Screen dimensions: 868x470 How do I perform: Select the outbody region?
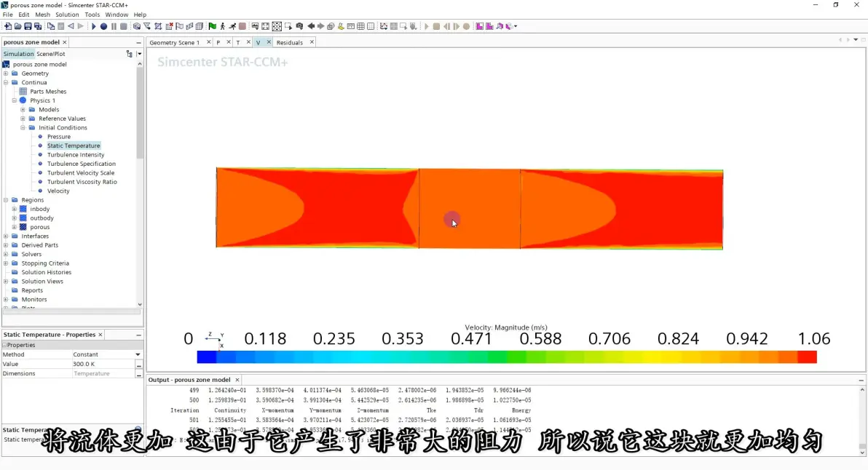(42, 218)
